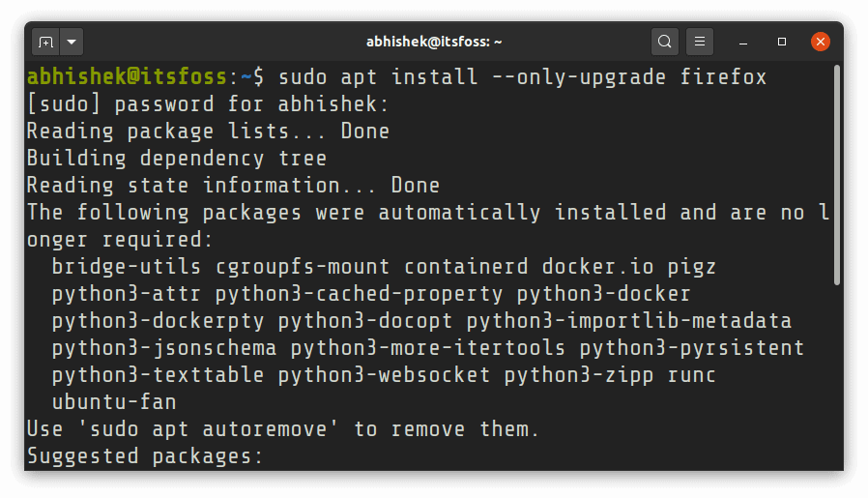Click the terminal scrollbar thumb

pyautogui.click(x=837, y=174)
